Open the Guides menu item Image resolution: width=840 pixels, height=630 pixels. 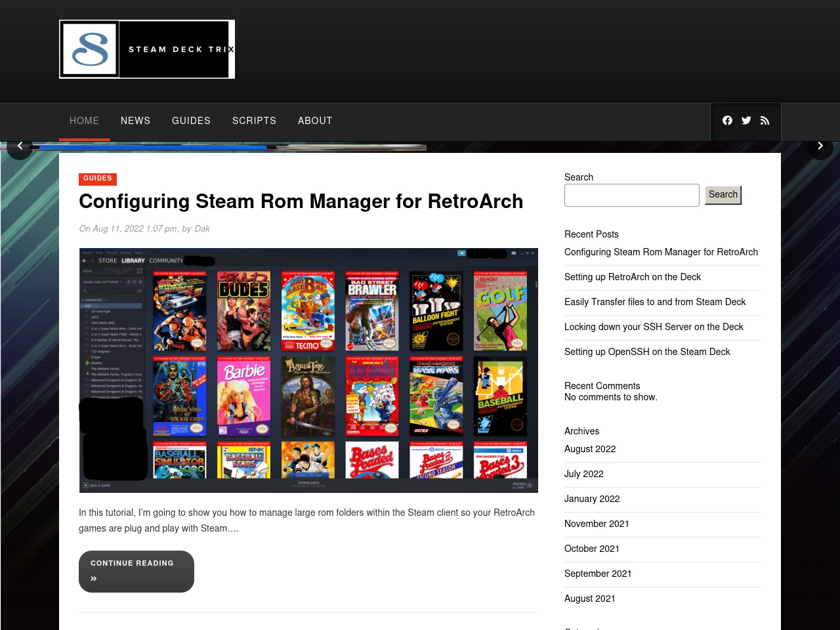[x=191, y=121]
